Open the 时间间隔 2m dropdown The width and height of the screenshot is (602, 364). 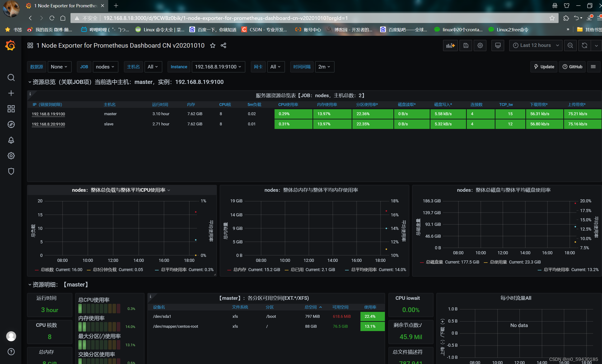point(324,67)
